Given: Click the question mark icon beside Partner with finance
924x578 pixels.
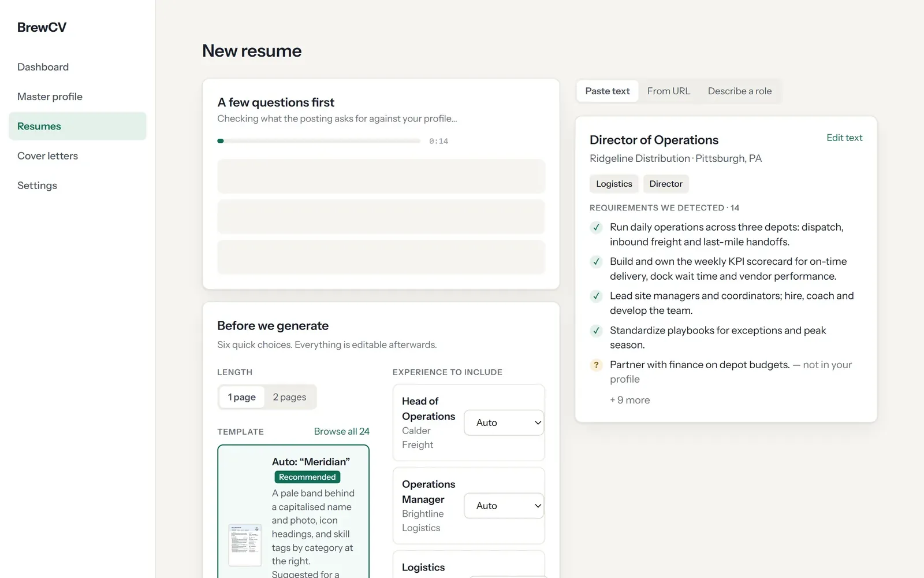Looking at the screenshot, I should click(597, 365).
